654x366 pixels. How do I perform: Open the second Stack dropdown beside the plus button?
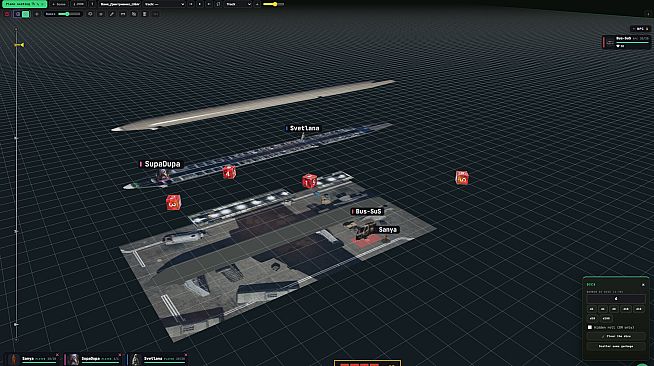click(238, 4)
